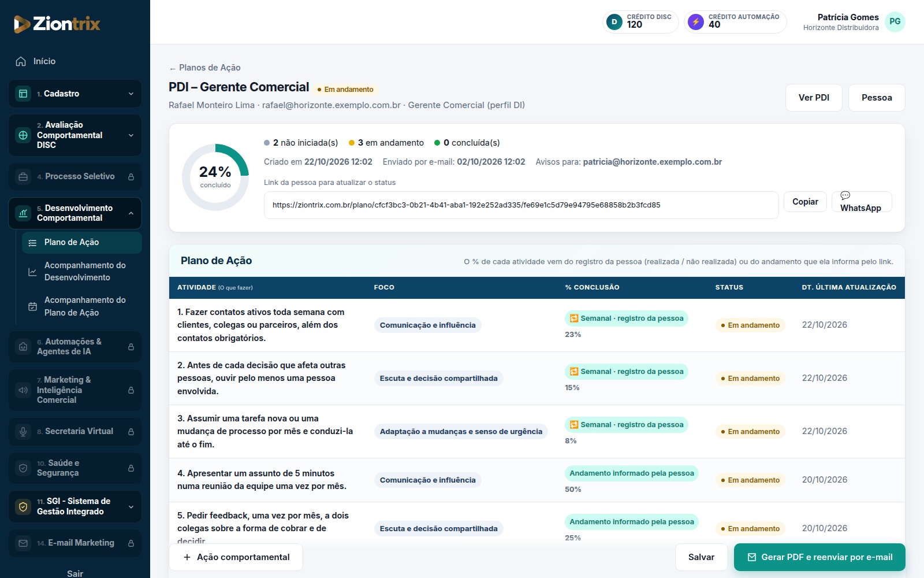Go to Início in the sidebar
The height and width of the screenshot is (578, 924).
tap(75, 61)
